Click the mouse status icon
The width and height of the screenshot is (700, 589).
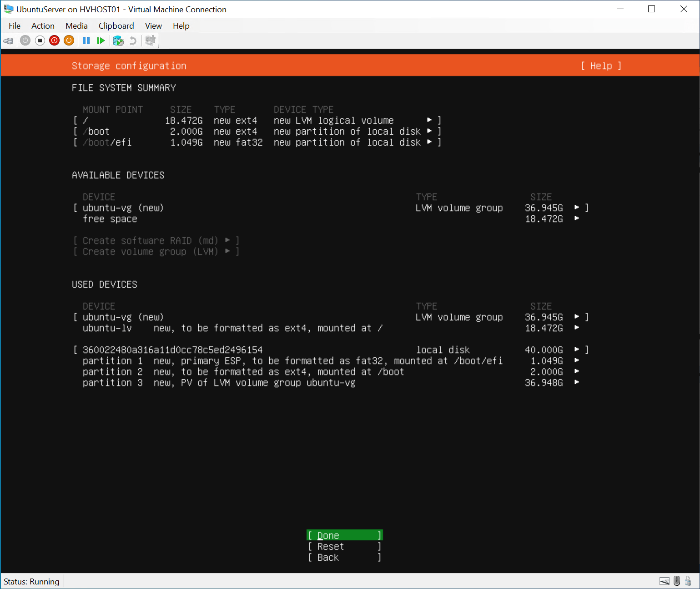click(x=677, y=581)
